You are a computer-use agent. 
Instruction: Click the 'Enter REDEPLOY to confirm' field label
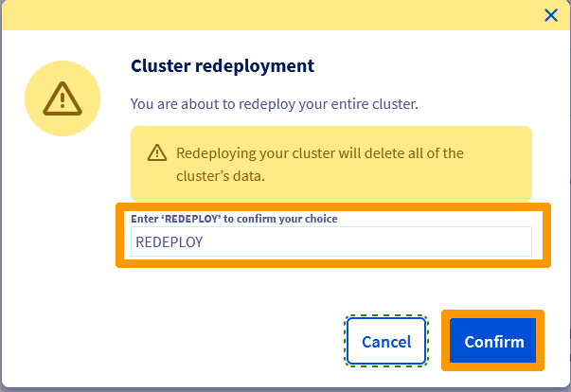[x=234, y=219]
